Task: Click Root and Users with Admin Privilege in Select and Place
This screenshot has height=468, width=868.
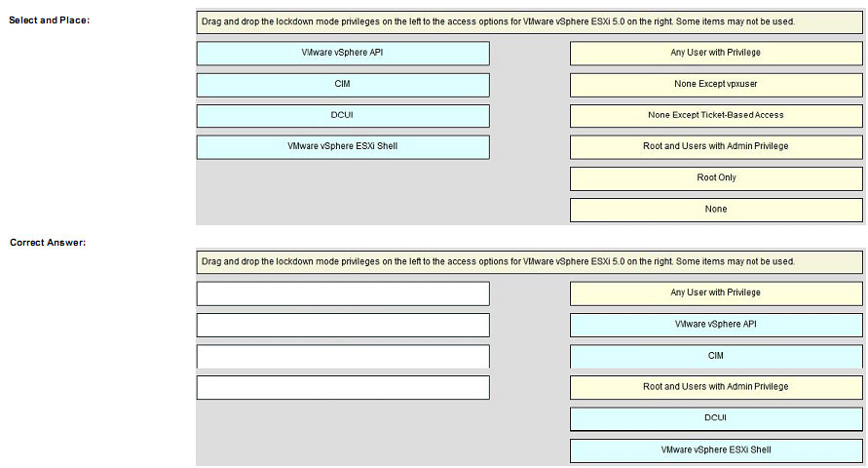Action: coord(716,147)
